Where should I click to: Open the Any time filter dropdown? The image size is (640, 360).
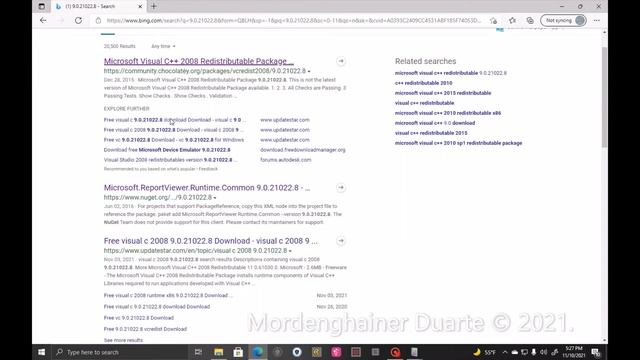click(x=163, y=46)
